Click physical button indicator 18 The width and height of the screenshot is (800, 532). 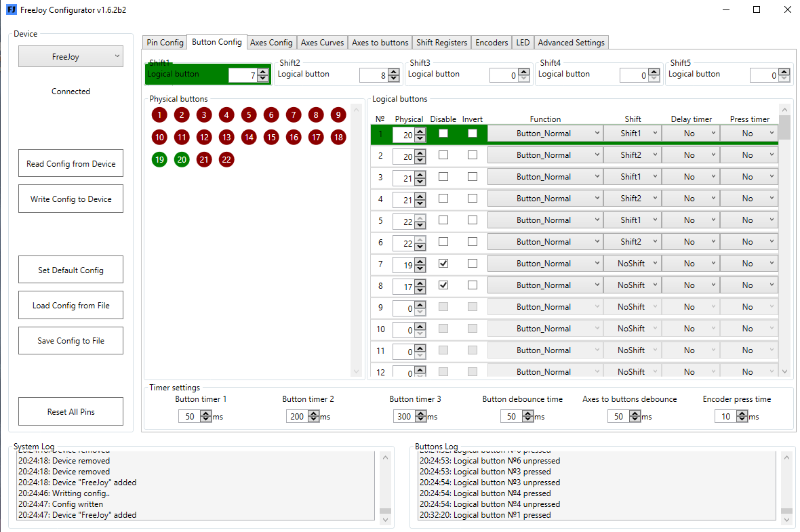338,137
